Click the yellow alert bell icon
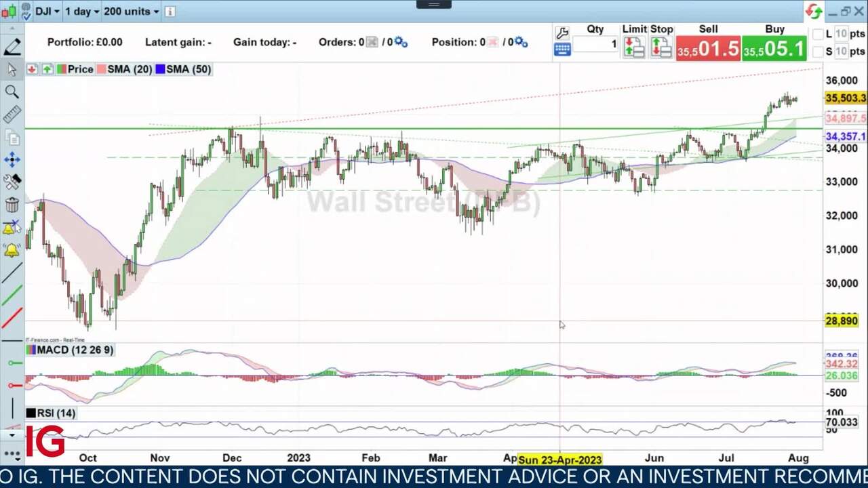 12,250
